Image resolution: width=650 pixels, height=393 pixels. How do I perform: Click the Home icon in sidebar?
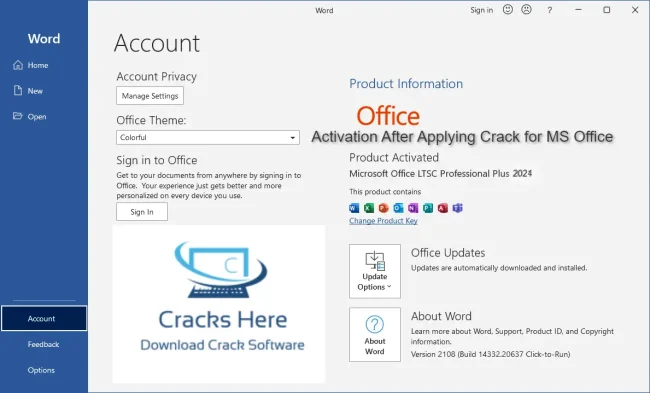point(18,65)
